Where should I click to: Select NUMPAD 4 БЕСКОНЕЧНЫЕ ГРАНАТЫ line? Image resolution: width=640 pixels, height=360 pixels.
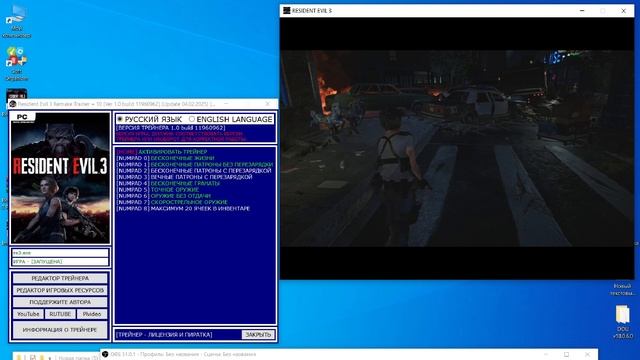point(168,183)
